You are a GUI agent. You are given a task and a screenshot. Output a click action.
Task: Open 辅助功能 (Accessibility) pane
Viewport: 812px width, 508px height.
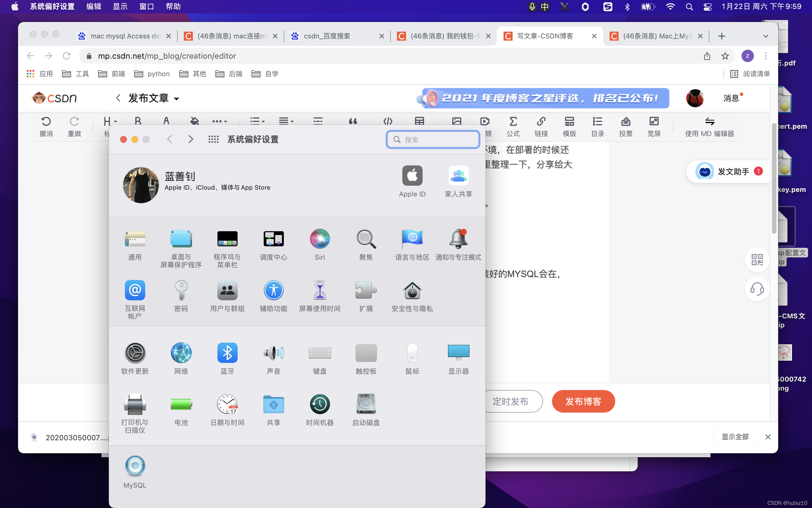274,296
